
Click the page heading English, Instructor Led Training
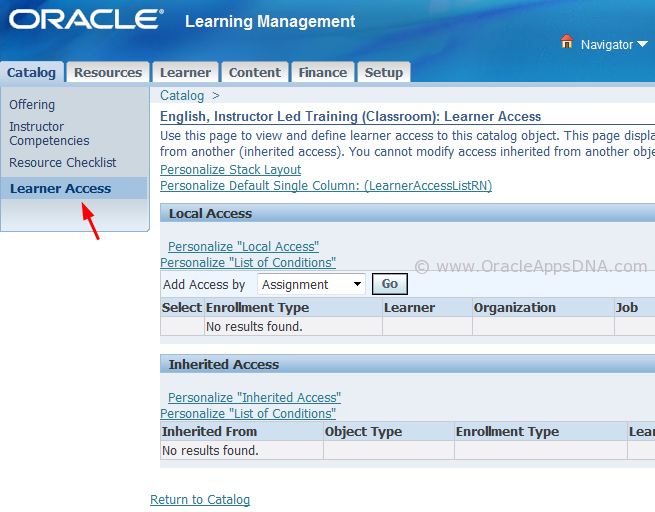click(350, 116)
